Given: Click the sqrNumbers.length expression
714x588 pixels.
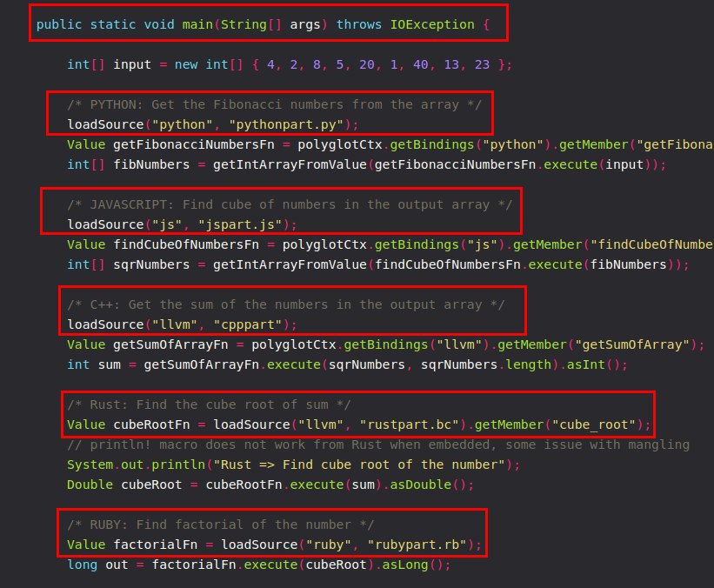Looking at the screenshot, I should [486, 365].
